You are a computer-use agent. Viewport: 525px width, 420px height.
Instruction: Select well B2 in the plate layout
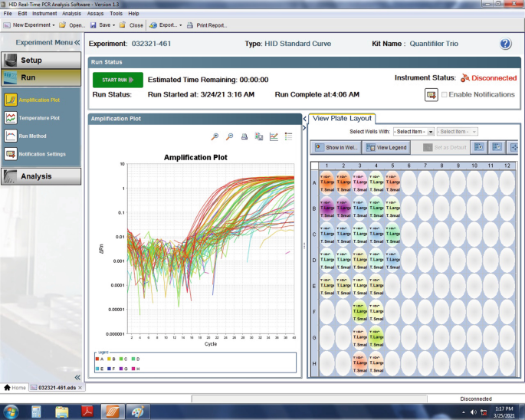[x=343, y=207]
